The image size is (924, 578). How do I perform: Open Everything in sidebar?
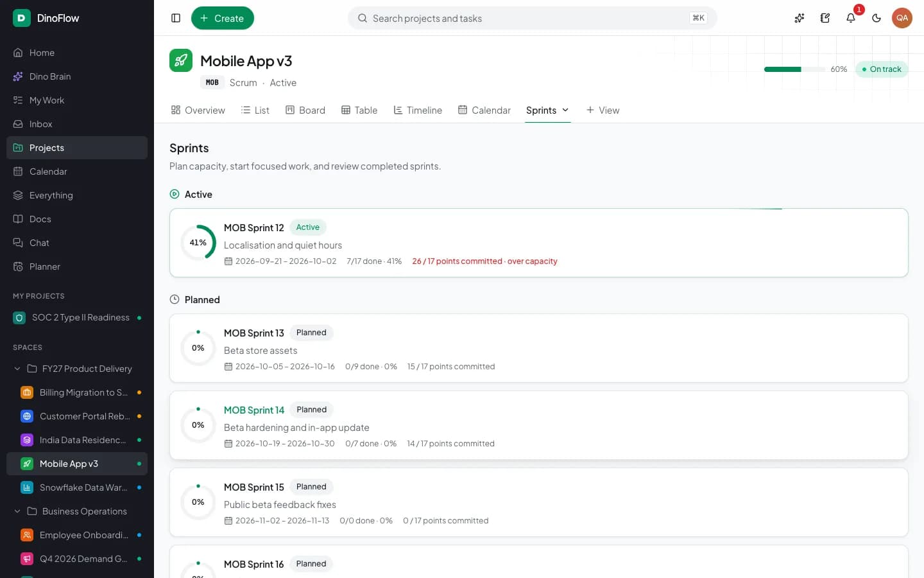tap(77, 195)
